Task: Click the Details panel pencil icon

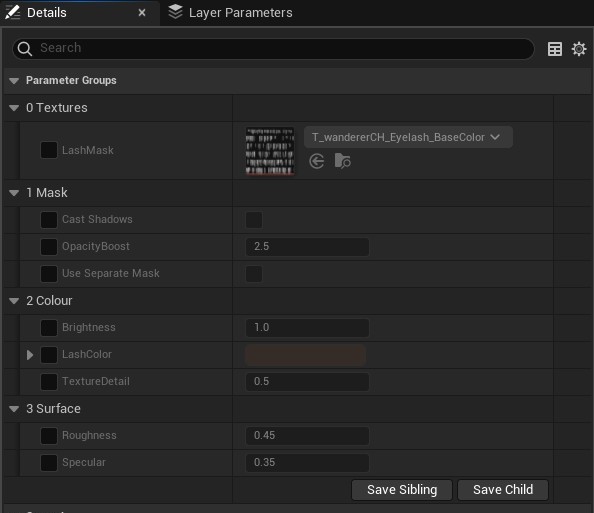Action: coord(13,12)
